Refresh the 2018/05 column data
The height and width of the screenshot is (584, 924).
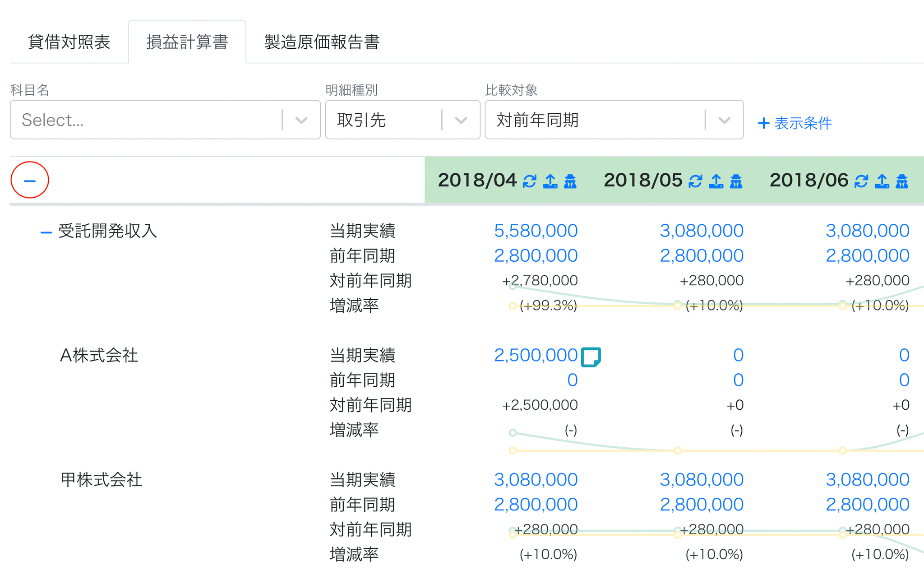(695, 181)
